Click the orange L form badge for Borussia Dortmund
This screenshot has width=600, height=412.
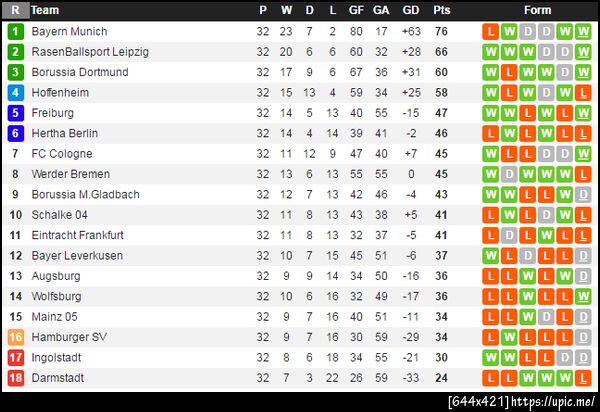tap(509, 72)
